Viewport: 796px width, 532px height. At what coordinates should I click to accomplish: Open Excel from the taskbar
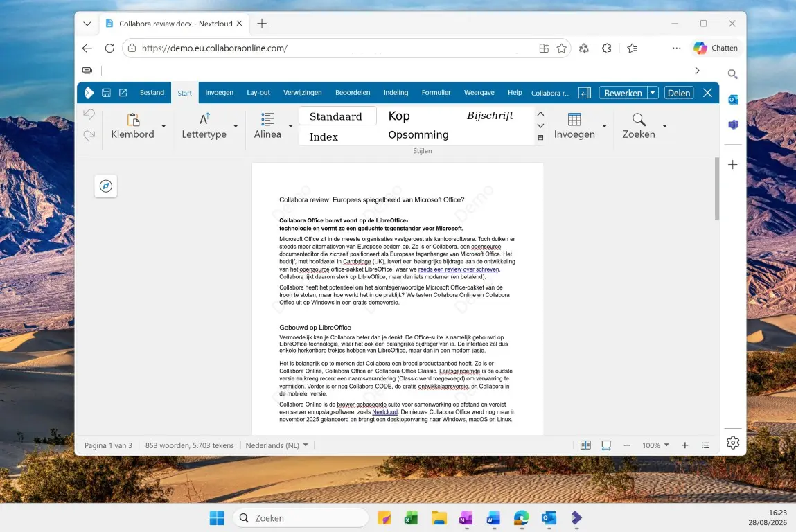point(411,517)
